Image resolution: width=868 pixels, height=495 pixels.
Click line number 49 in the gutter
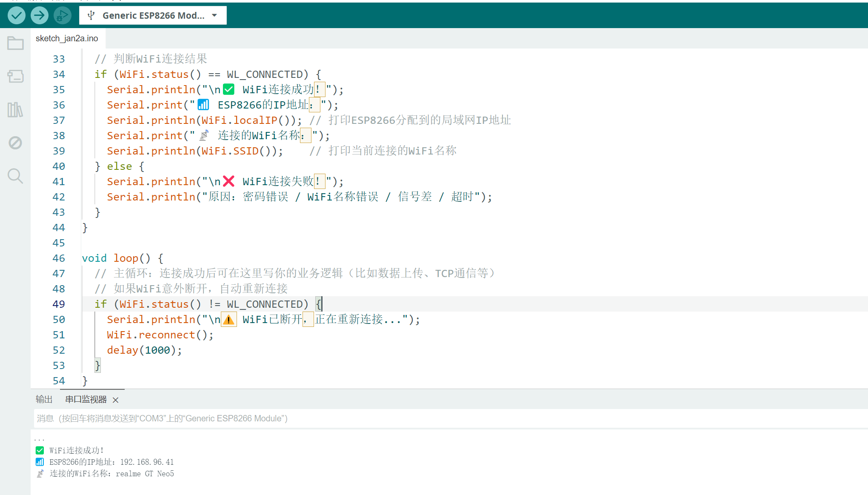coord(59,304)
